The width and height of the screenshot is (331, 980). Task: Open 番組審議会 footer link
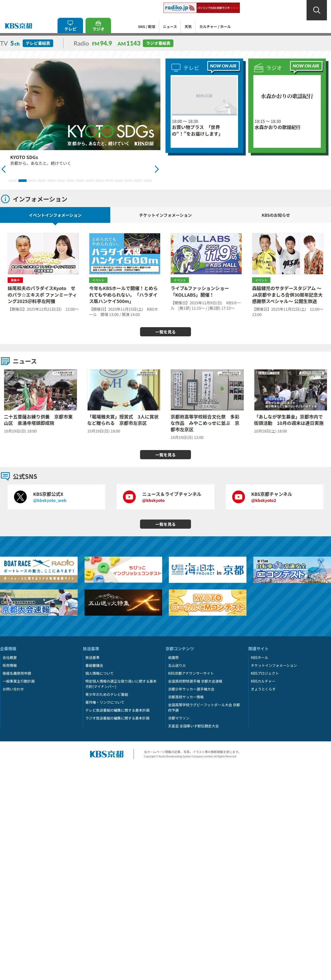coord(94,665)
